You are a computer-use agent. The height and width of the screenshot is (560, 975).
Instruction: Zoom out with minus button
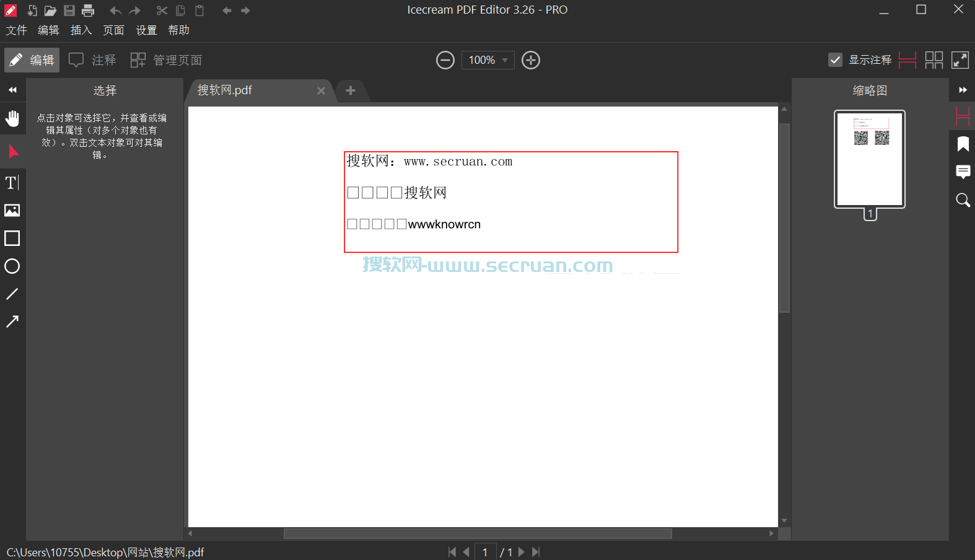click(445, 60)
